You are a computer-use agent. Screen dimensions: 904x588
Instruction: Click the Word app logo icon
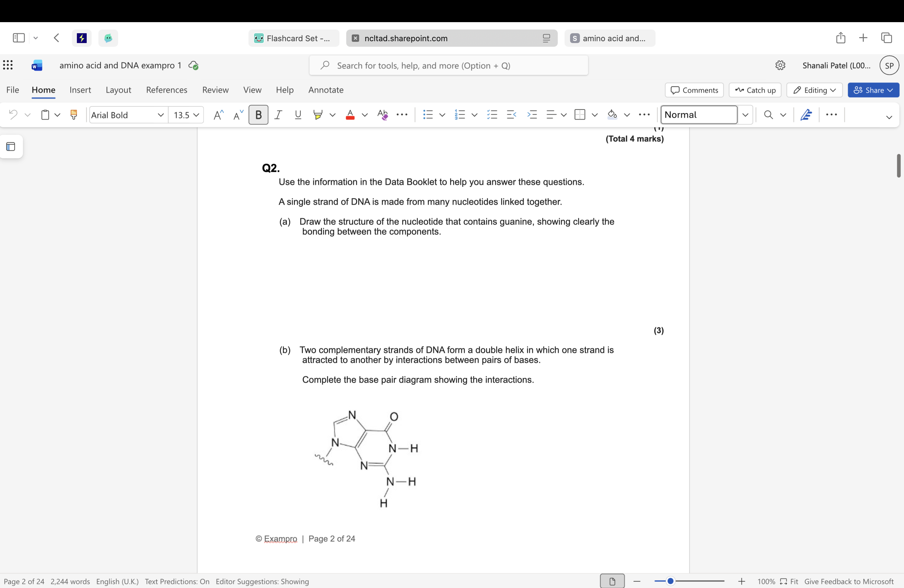(x=37, y=65)
